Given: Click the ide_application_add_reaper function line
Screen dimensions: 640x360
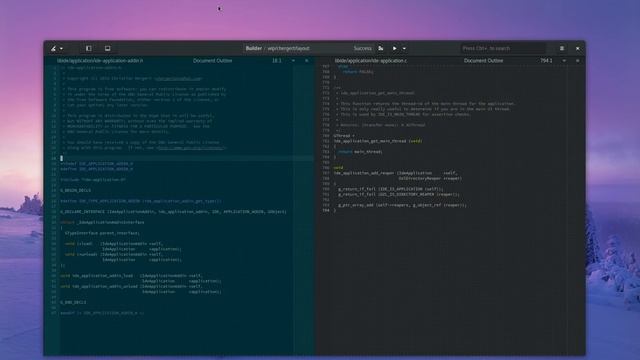Looking at the screenshot, I should point(396,173).
